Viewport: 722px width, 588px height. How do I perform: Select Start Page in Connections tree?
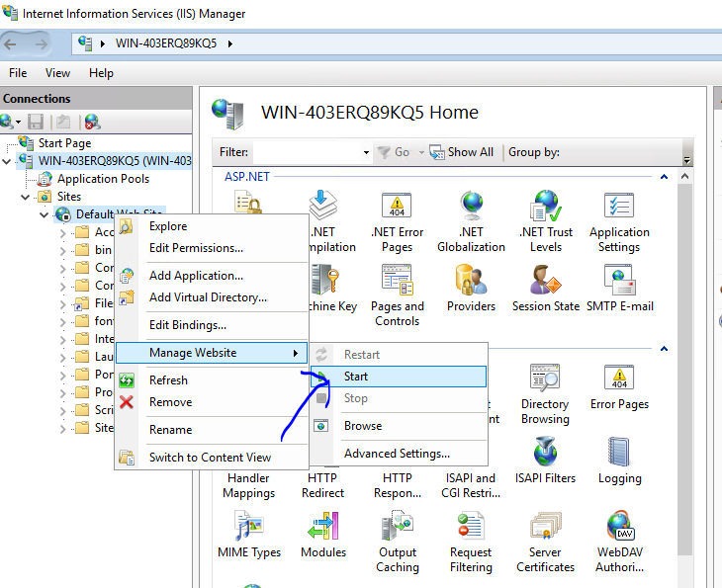65,143
